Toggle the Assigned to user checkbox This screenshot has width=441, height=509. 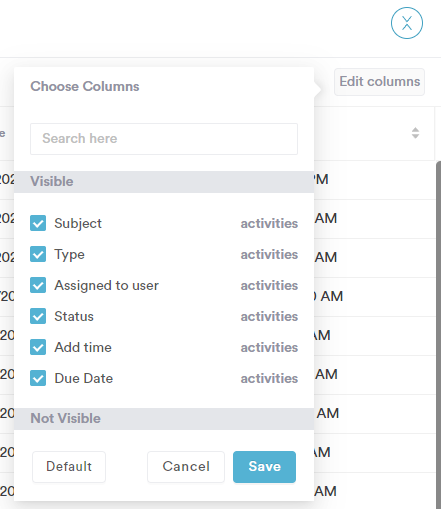[x=38, y=285]
